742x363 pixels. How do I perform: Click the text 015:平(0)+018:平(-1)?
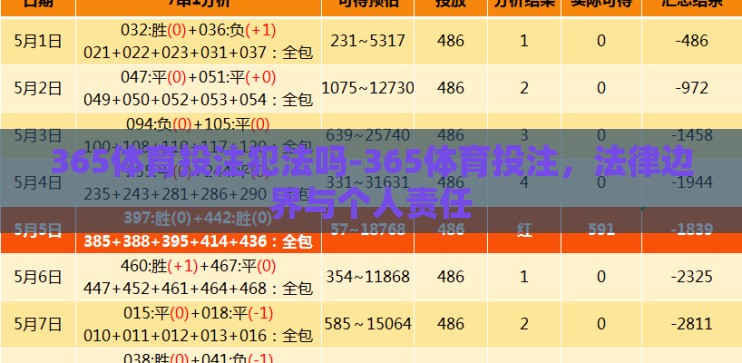coord(198,313)
